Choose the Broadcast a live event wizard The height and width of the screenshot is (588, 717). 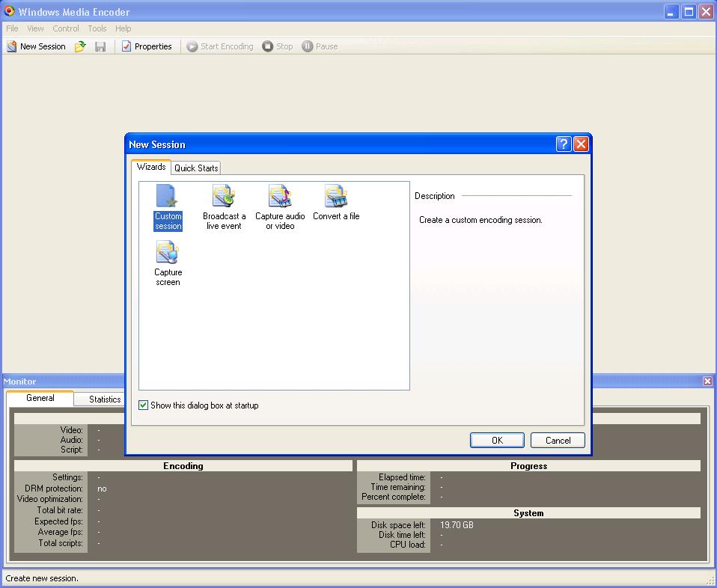click(224, 207)
